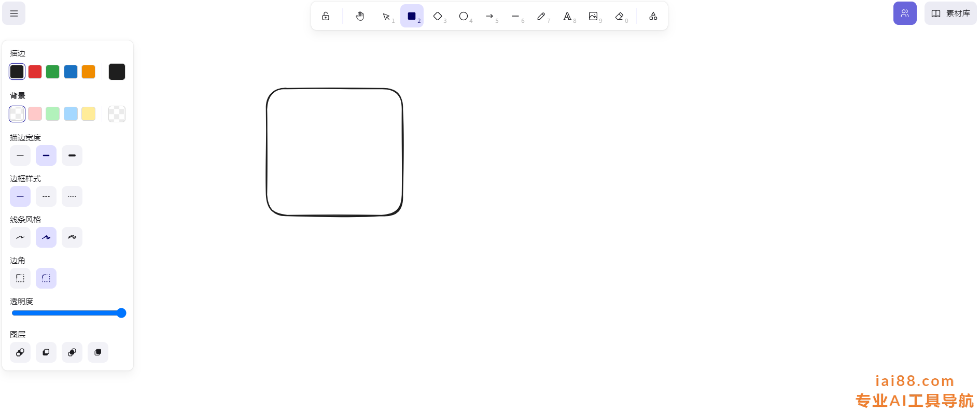
Task: Select the Rectangle tool
Action: (x=412, y=16)
